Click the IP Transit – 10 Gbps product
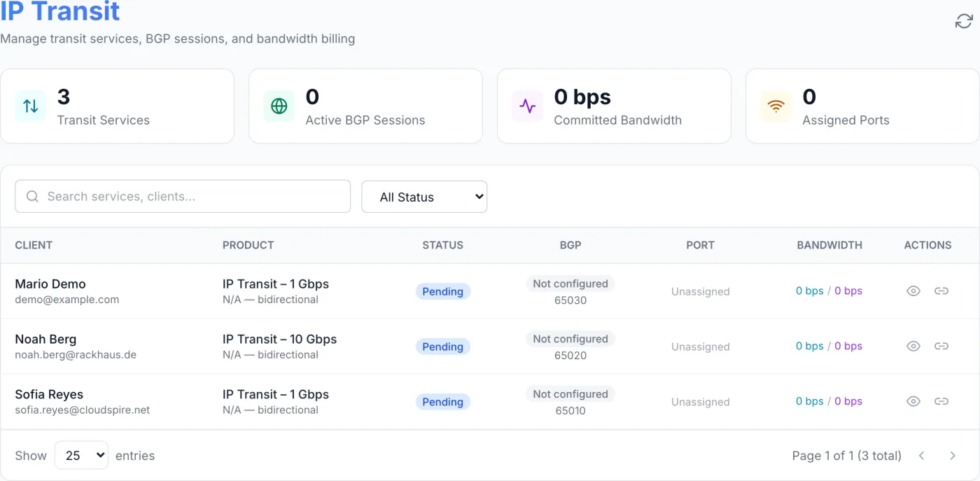Screen dimensions: 980x481 (x=279, y=340)
